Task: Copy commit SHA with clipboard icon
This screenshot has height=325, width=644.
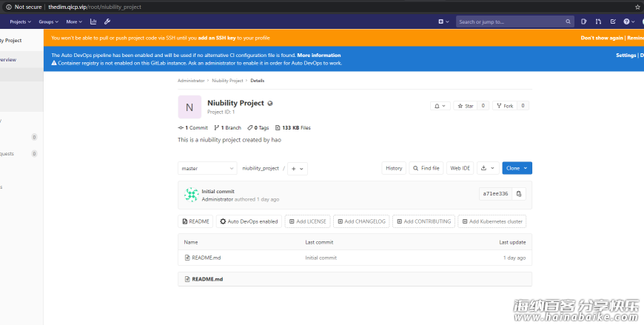Action: (519, 194)
